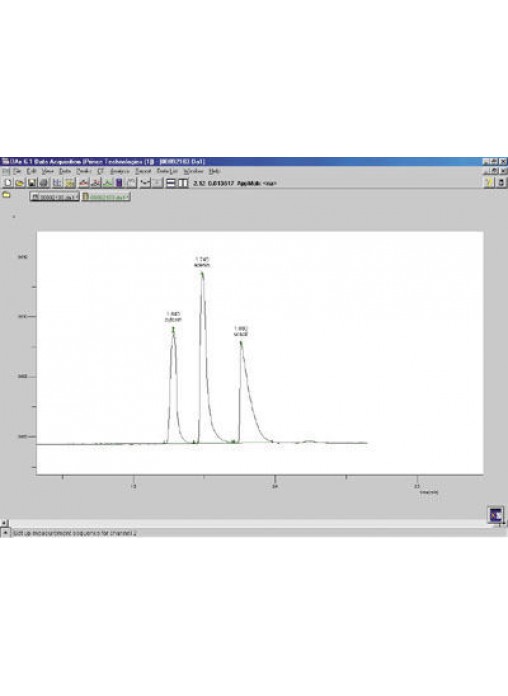
Task: Click the New document toolbar icon
Action: click(x=8, y=183)
